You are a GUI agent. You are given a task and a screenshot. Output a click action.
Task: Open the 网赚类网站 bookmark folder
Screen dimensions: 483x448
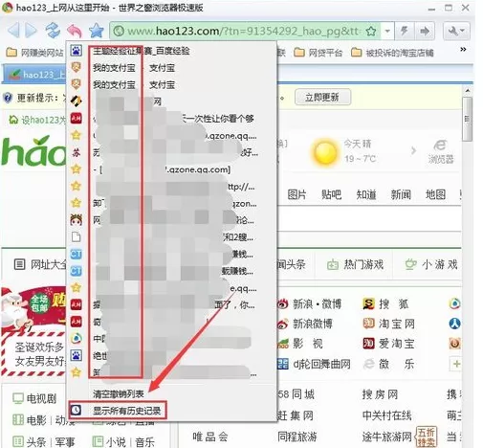tap(34, 53)
